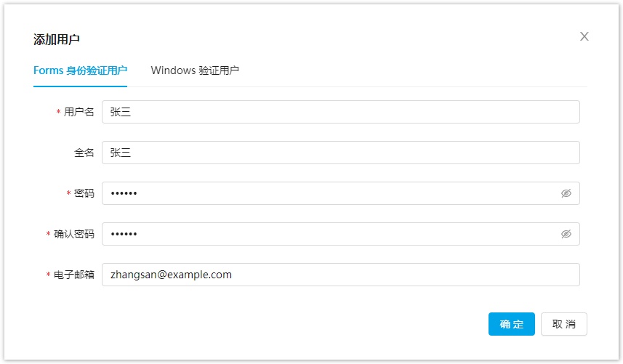Focus the 用户名 input containing 张三

340,112
